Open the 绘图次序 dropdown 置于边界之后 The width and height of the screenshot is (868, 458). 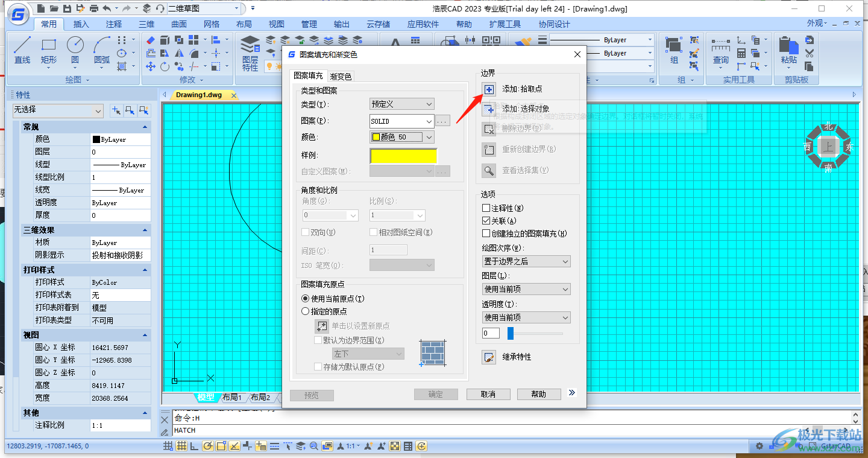click(x=527, y=261)
